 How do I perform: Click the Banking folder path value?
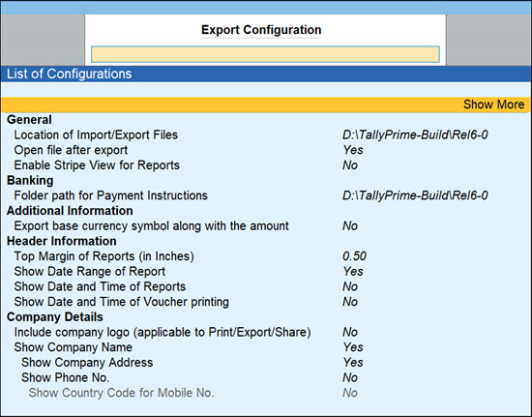pyautogui.click(x=415, y=195)
